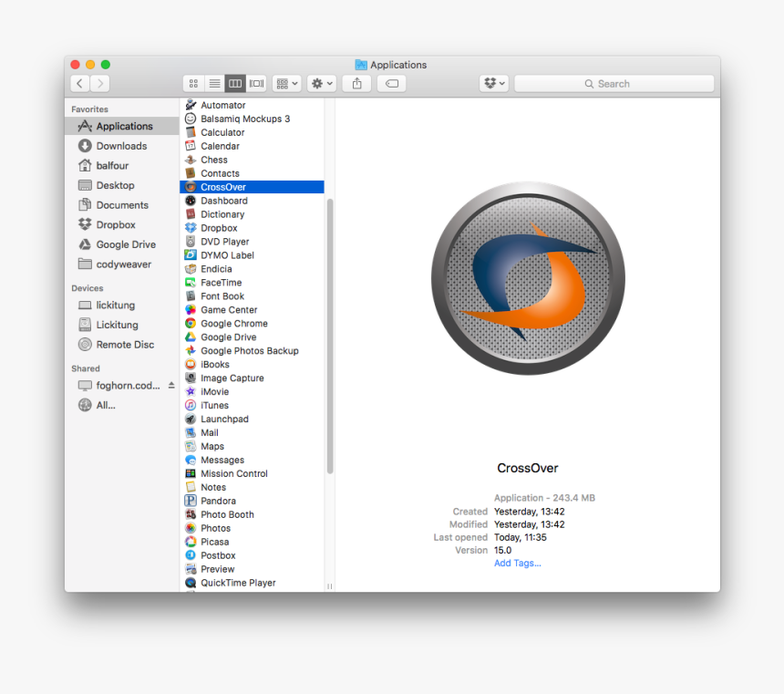Screen dimensions: 784x694
Task: Expand the Dropbox toolbar dropdown
Action: 494,83
